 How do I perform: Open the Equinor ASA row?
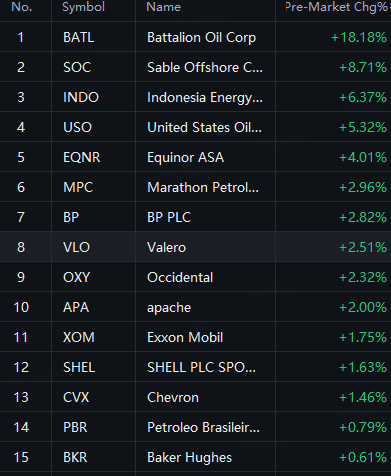click(x=195, y=157)
